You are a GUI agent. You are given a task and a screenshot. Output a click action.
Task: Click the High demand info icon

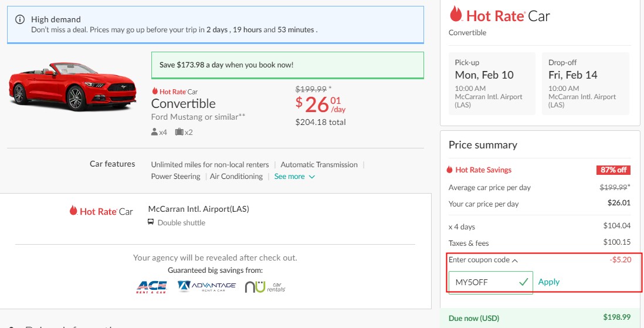(20, 19)
